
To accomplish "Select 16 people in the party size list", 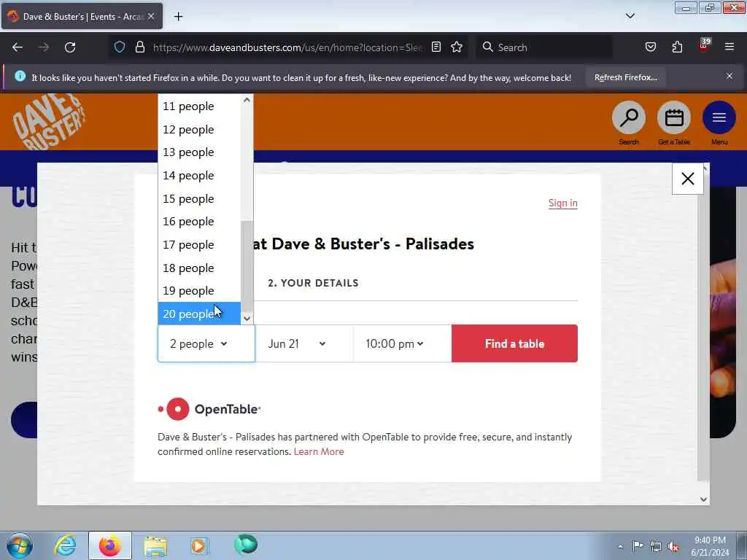I will tap(199, 222).
